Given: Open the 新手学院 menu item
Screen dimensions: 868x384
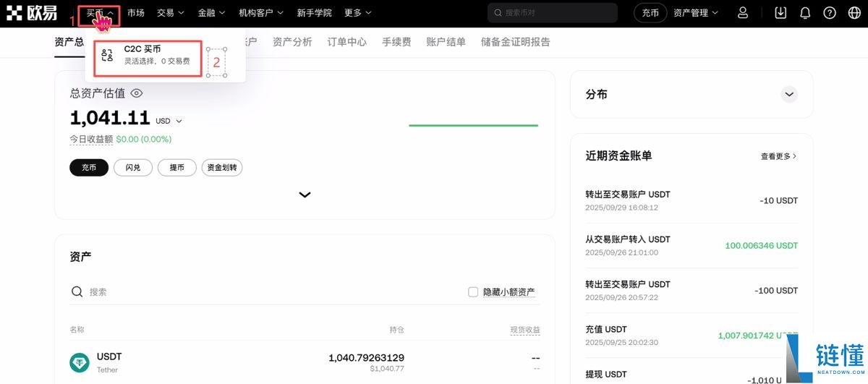Looking at the screenshot, I should pos(314,13).
